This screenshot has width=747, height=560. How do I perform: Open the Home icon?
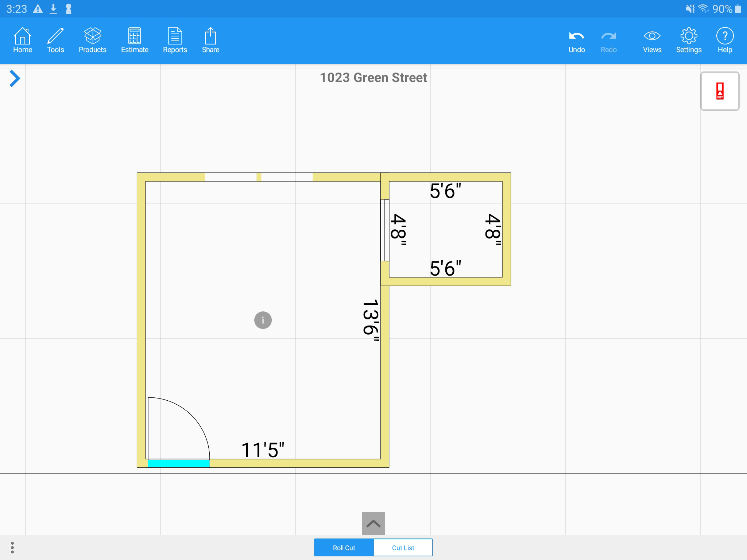[x=23, y=40]
